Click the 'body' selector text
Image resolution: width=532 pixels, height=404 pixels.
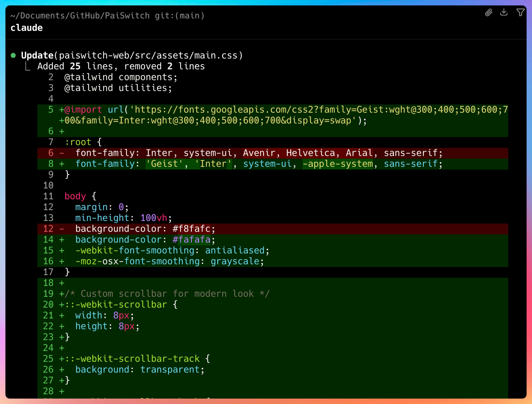(x=75, y=196)
